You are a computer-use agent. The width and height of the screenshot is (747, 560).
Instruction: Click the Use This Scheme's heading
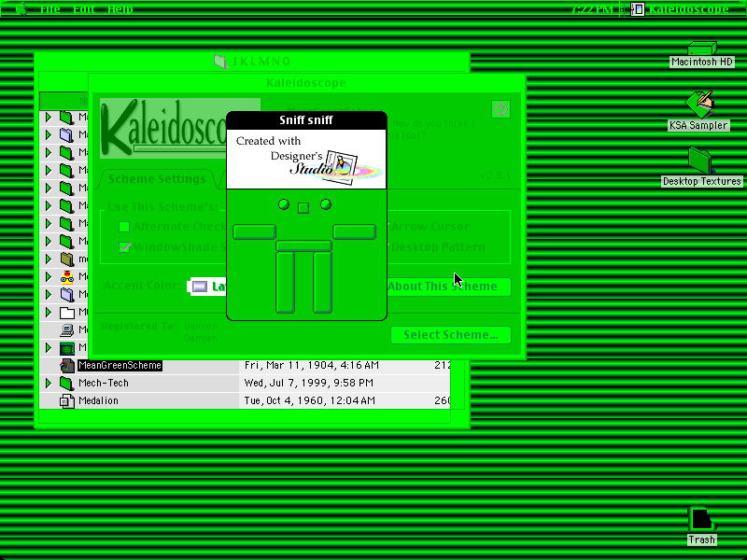pos(162,207)
